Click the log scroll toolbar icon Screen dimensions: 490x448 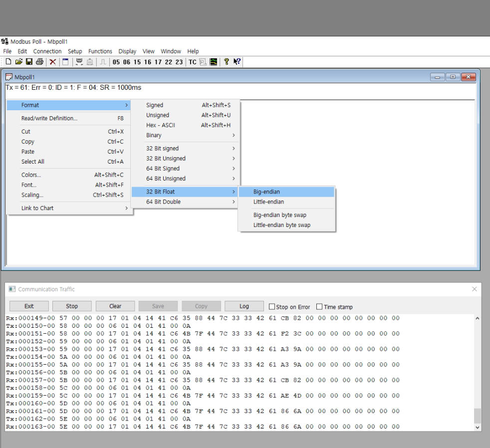(x=203, y=62)
